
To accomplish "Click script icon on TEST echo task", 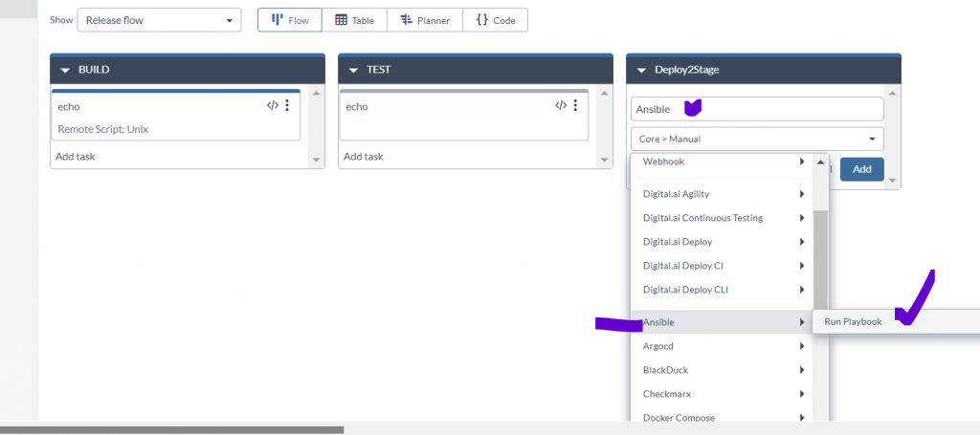I will point(561,106).
